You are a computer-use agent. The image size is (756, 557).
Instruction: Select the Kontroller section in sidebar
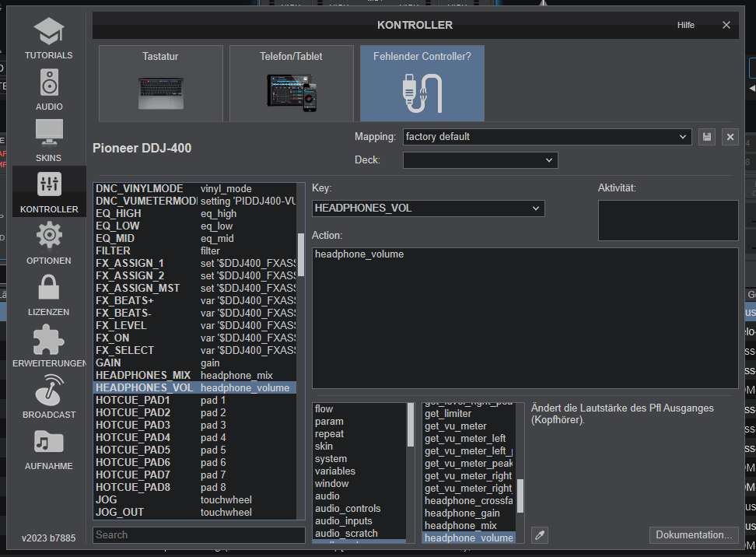pyautogui.click(x=49, y=192)
